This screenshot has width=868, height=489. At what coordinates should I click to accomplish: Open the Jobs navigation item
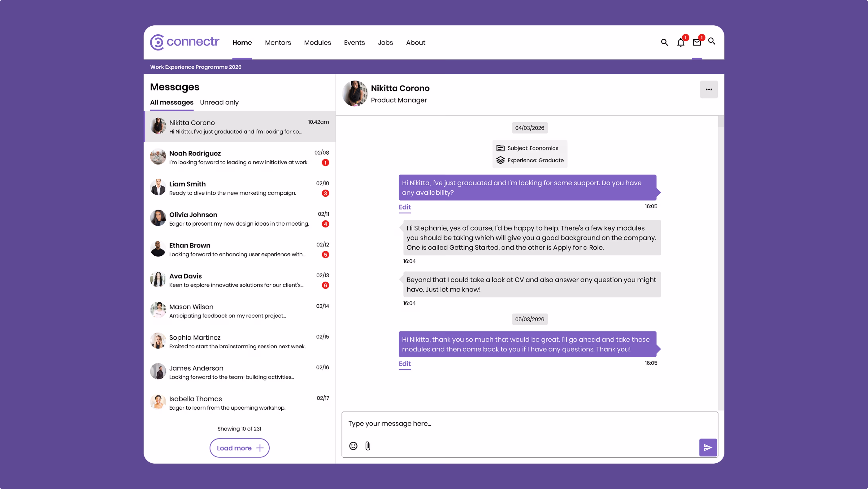pyautogui.click(x=385, y=43)
